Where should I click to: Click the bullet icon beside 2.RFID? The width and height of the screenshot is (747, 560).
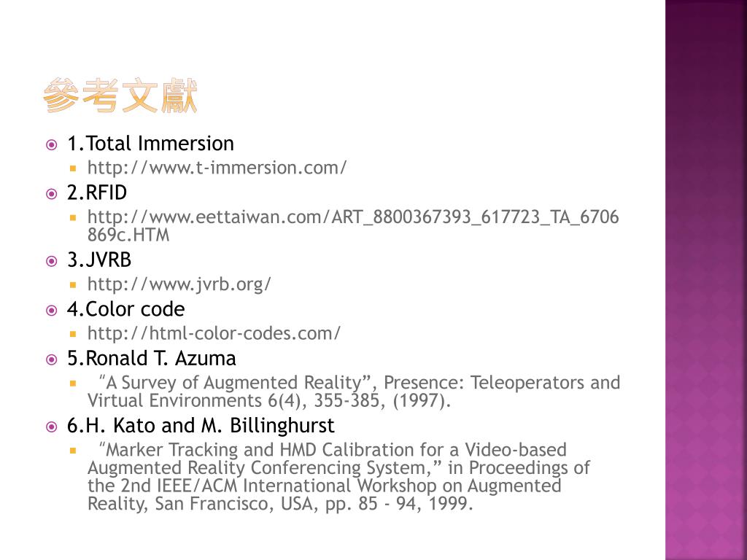click(52, 194)
